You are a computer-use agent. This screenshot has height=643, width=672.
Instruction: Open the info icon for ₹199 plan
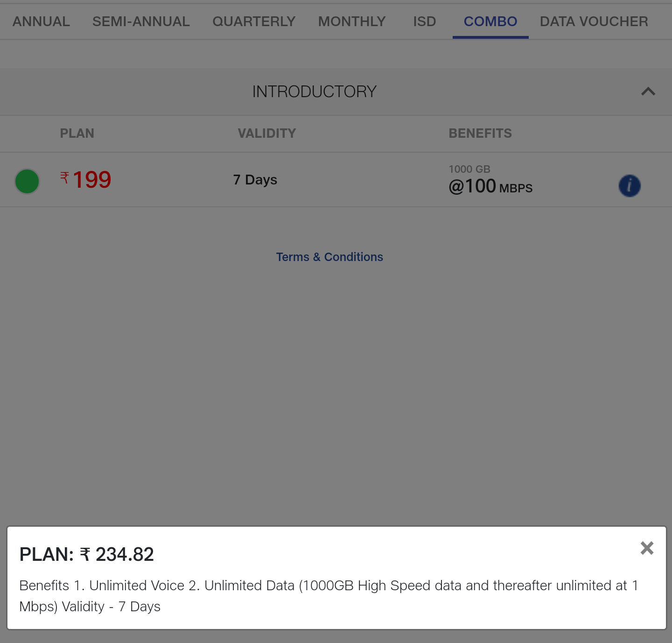[629, 186]
